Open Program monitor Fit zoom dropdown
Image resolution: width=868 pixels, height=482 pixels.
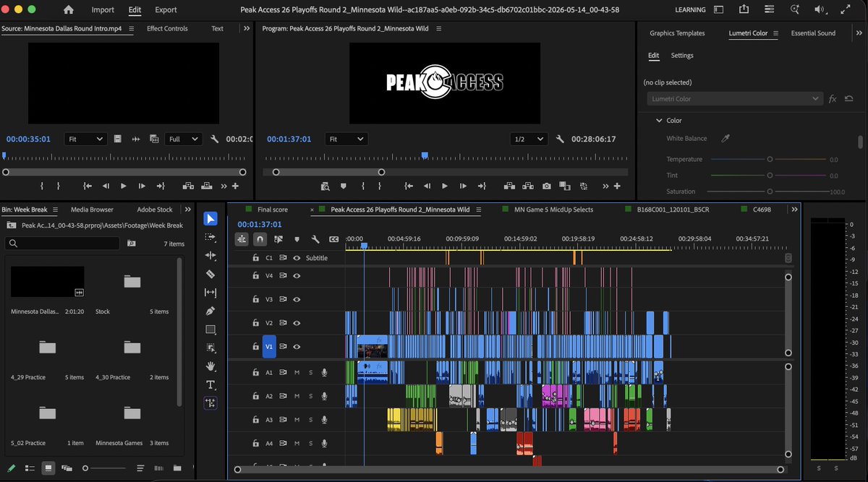click(x=346, y=139)
